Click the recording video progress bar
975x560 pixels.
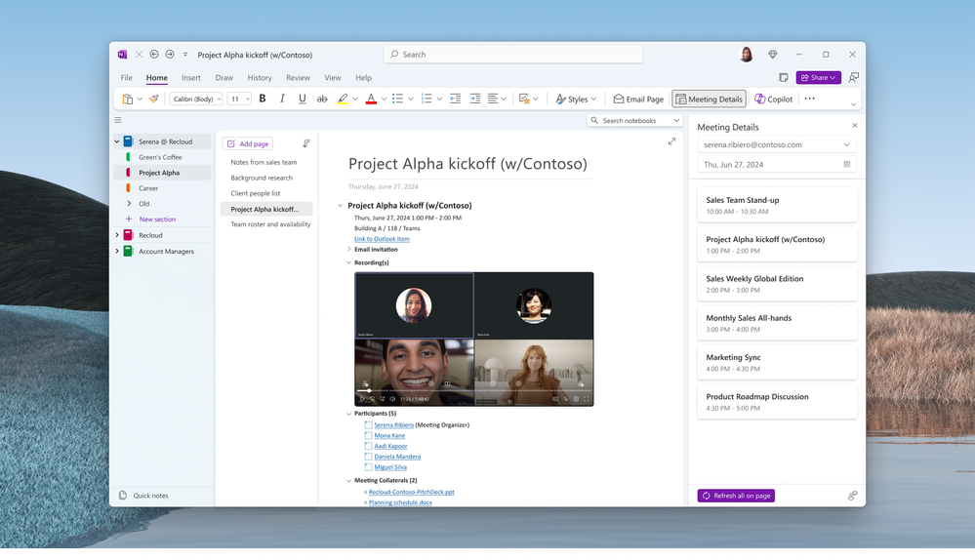point(473,391)
